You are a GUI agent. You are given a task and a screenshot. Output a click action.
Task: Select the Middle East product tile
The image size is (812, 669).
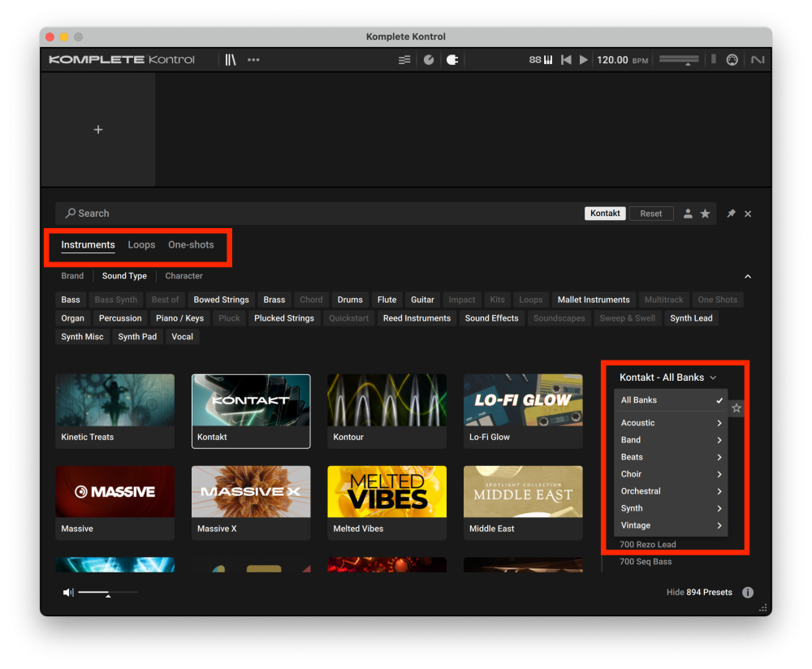click(x=523, y=503)
